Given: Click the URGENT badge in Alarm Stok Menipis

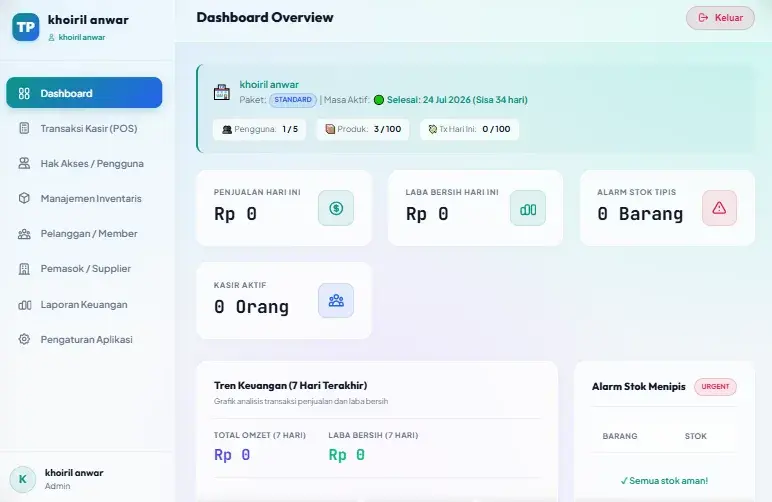Looking at the screenshot, I should (715, 387).
